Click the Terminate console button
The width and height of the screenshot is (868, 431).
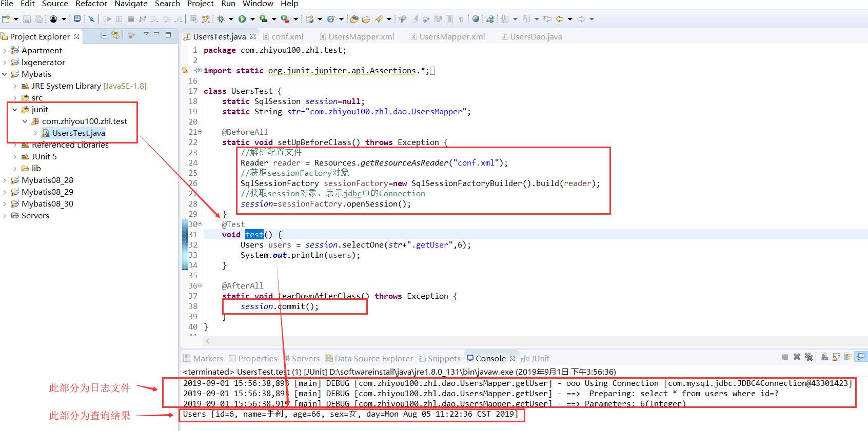pyautogui.click(x=785, y=357)
